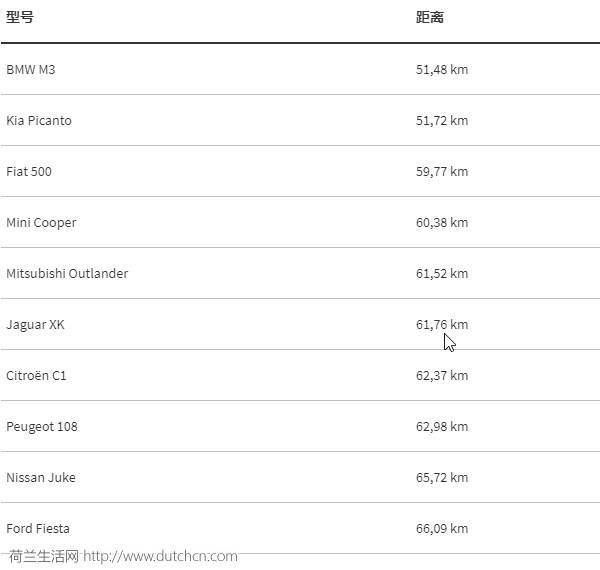Click the 距离 column header

click(x=430, y=17)
